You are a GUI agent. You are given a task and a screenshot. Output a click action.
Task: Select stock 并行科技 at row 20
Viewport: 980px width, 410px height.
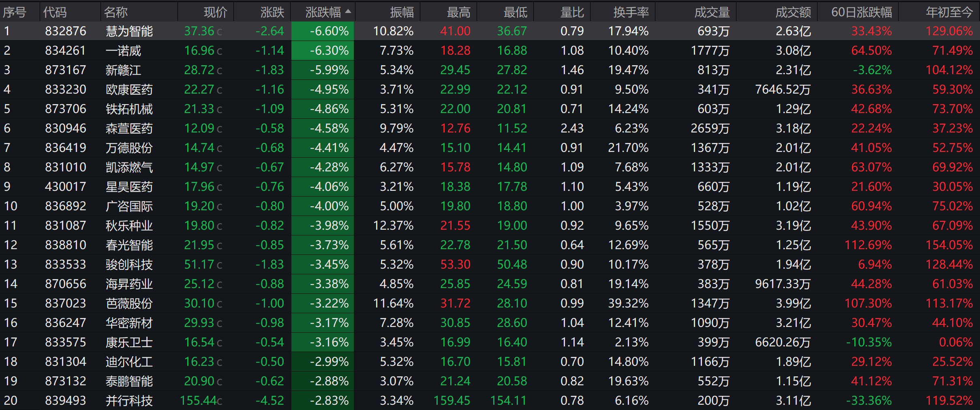pyautogui.click(x=490, y=400)
